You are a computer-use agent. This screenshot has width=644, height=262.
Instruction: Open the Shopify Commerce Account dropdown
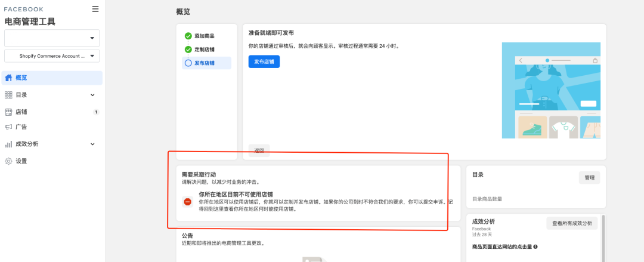(52, 56)
